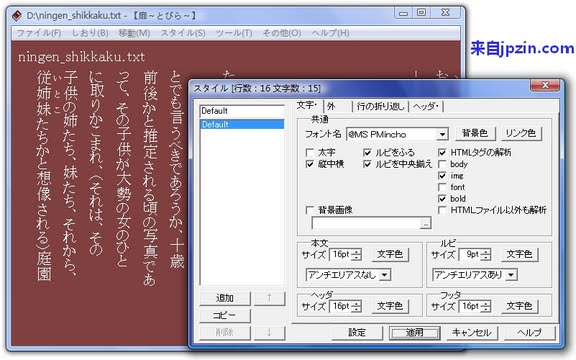The image size is (576, 360).
Task: Move style down with down arrow button
Action: click(269, 332)
